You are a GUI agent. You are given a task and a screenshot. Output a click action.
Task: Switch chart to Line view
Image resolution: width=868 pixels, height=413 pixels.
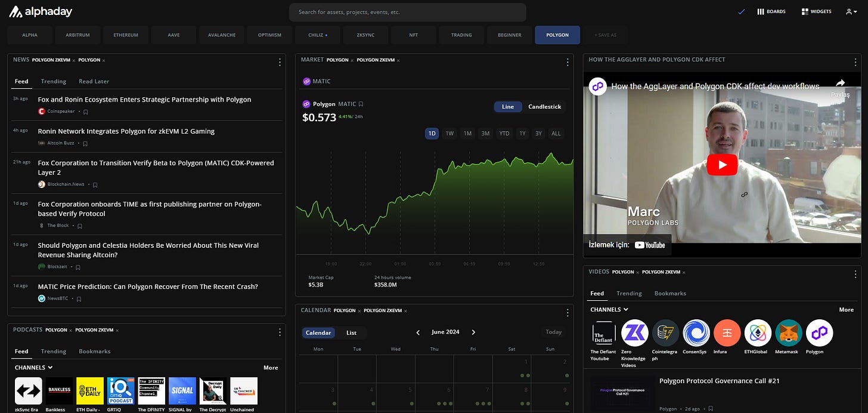point(508,107)
